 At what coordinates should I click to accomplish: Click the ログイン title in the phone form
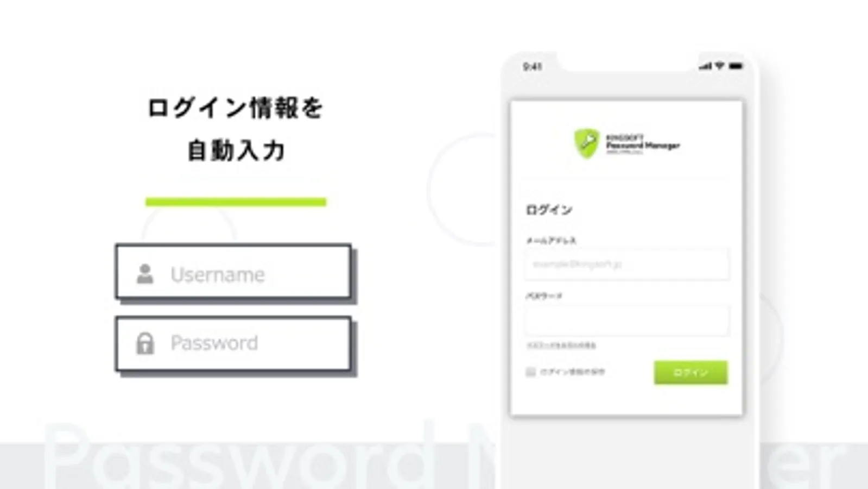pyautogui.click(x=549, y=210)
